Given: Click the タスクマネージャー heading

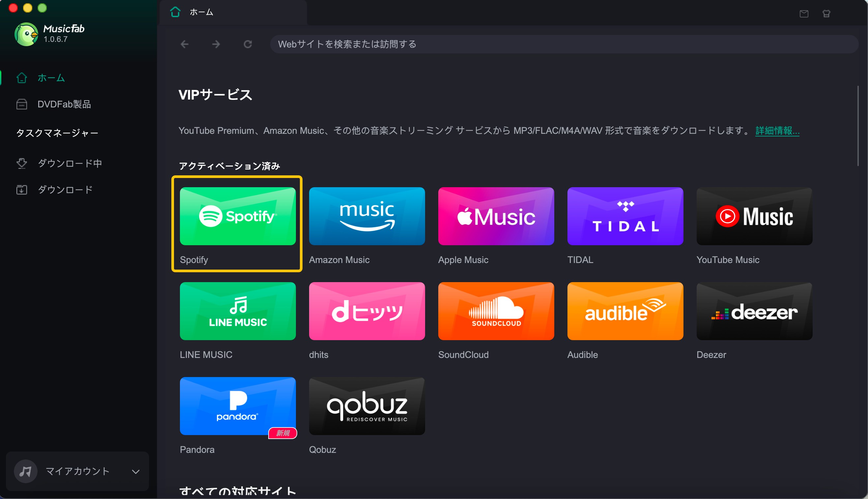Looking at the screenshot, I should pos(57,132).
